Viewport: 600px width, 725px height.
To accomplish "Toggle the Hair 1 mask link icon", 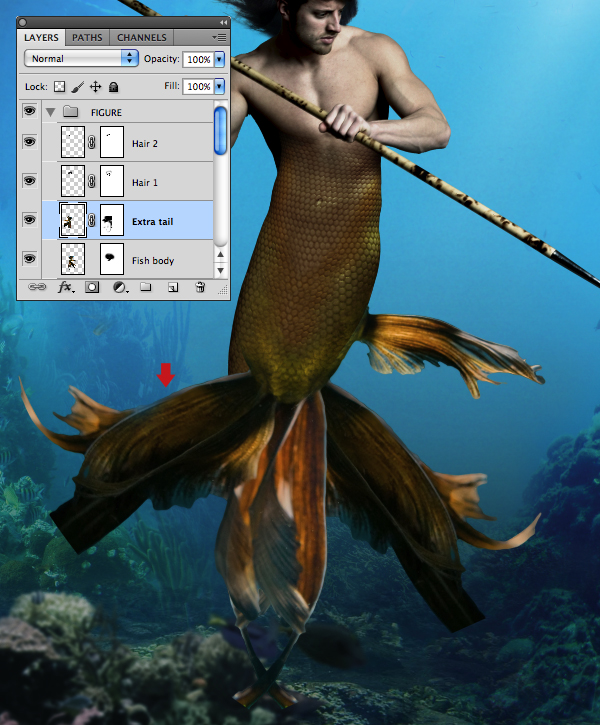I will point(92,181).
